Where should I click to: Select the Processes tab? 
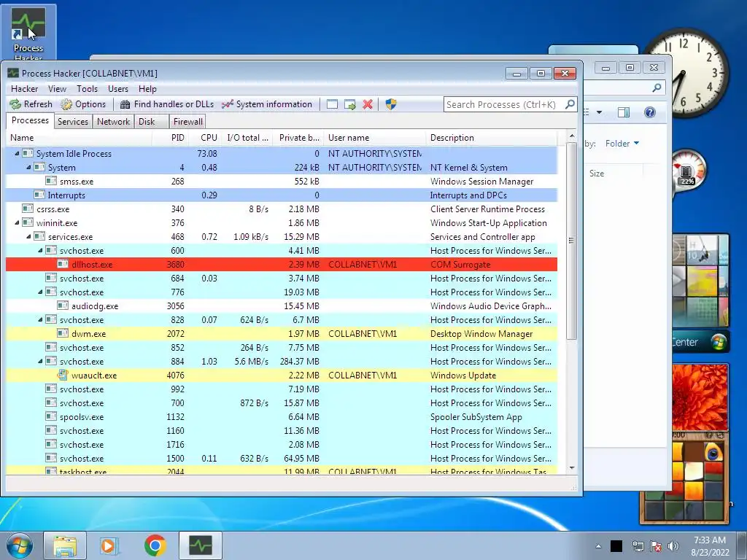[30, 120]
